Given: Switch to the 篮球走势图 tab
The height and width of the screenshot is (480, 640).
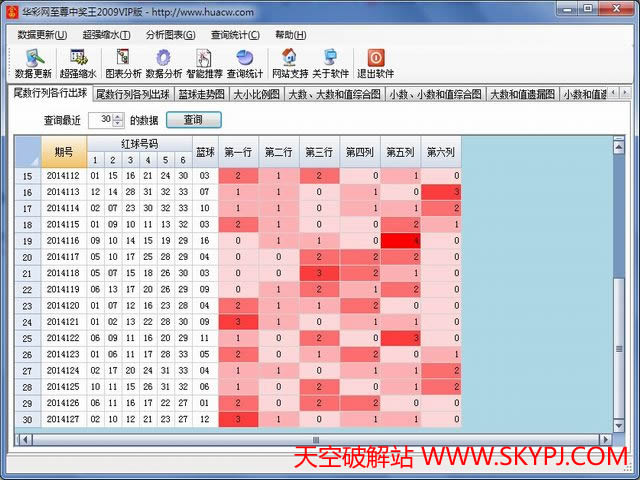Looking at the screenshot, I should click(203, 95).
